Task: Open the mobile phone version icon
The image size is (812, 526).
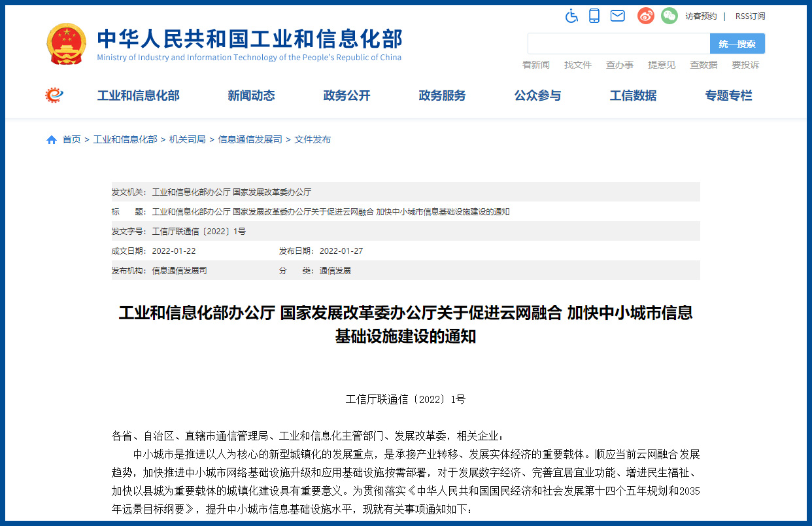Action: 594,16
